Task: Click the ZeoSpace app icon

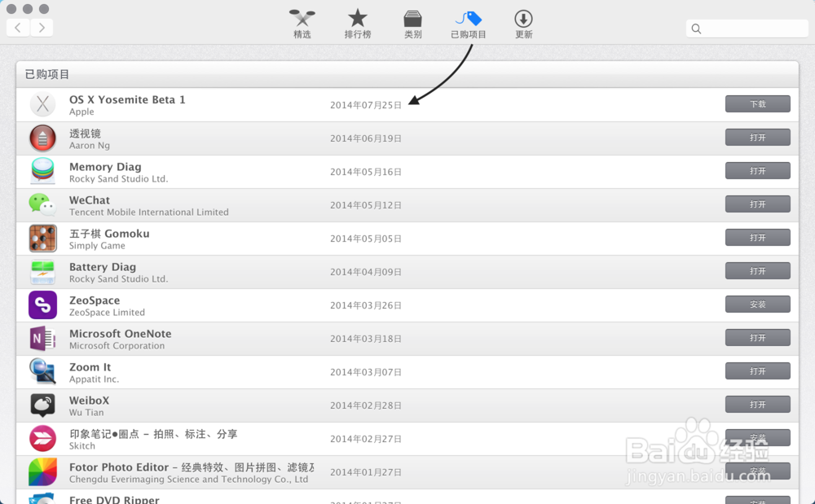Action: point(42,305)
